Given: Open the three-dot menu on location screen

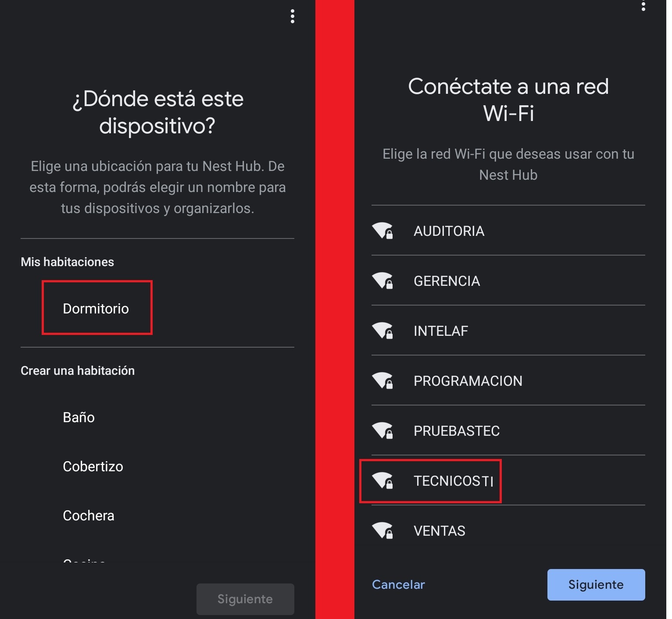Looking at the screenshot, I should pyautogui.click(x=293, y=17).
